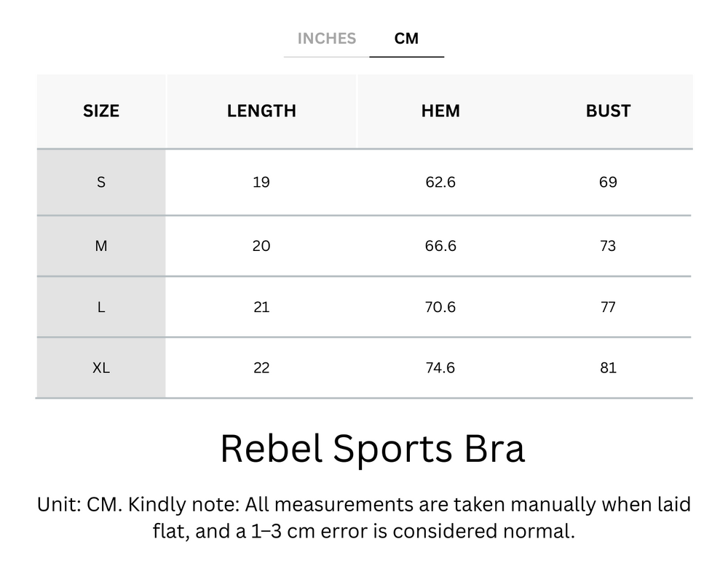
Task: Select the XL size row label
Action: pos(101,368)
